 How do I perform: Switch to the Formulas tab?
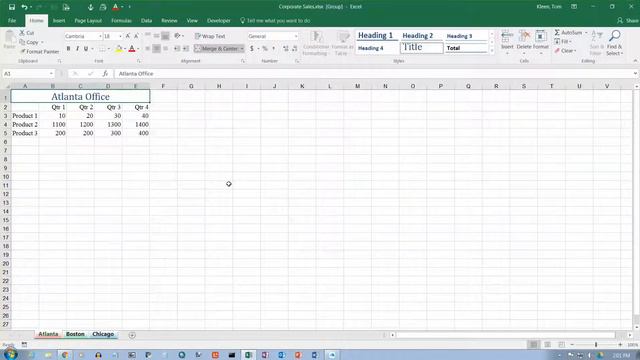click(x=121, y=20)
